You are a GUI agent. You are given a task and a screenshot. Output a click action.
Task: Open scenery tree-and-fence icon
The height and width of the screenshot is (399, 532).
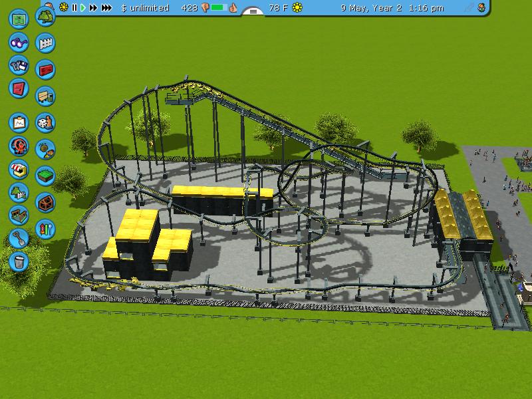[x=19, y=192]
